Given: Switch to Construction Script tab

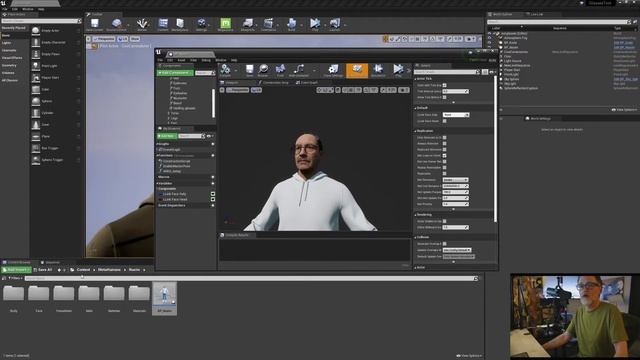Looking at the screenshot, I should point(274,82).
